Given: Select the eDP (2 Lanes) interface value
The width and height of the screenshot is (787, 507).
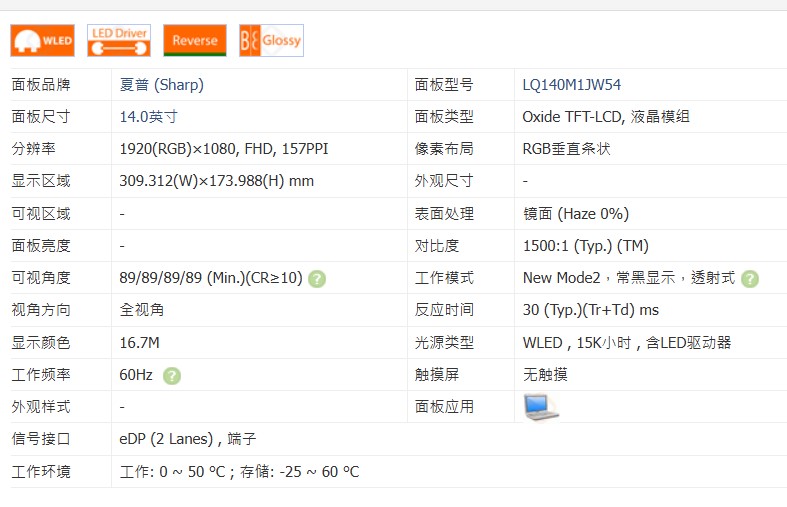Looking at the screenshot, I should 188,439.
